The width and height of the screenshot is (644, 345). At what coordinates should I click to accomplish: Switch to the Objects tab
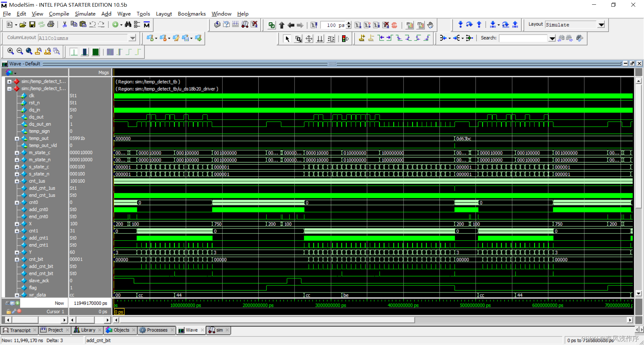120,330
